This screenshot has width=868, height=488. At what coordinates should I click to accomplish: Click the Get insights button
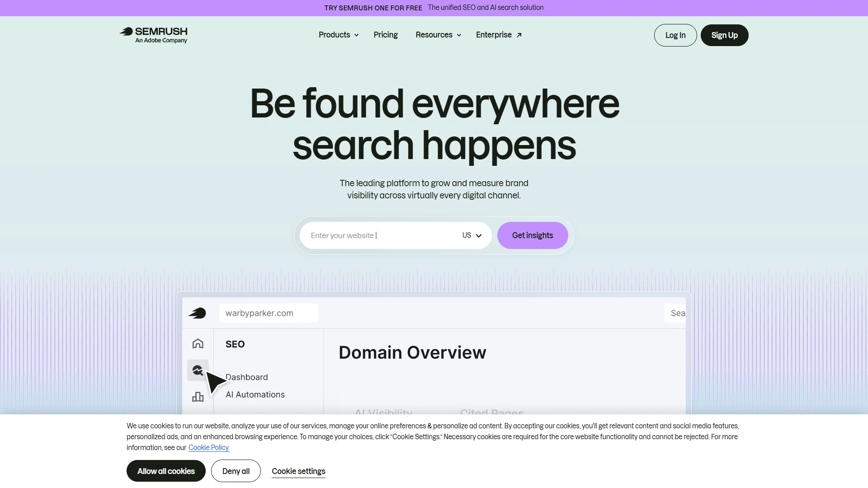click(x=533, y=235)
